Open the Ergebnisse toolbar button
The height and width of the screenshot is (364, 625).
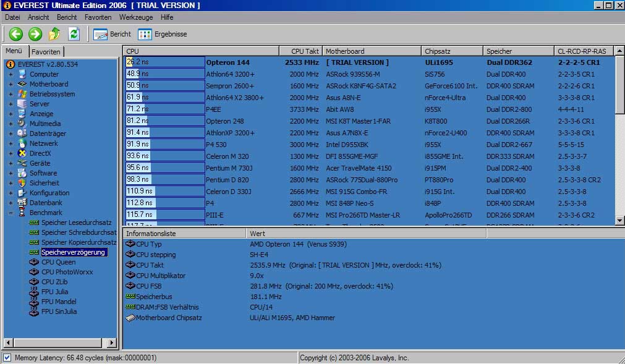[162, 34]
